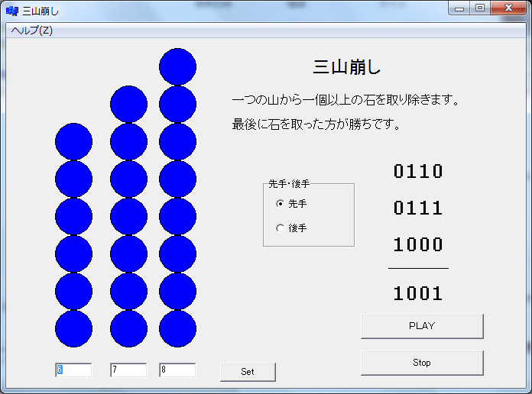Select the 先手 radio button

pyautogui.click(x=291, y=203)
